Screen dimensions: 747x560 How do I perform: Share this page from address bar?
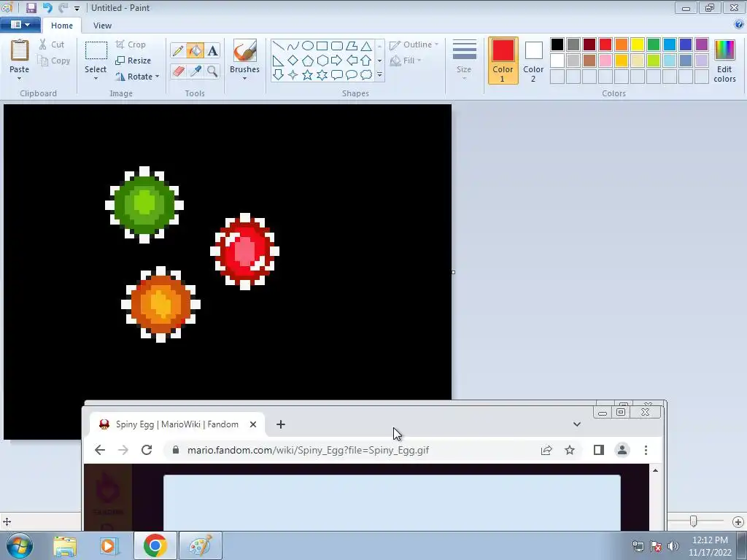coord(546,450)
